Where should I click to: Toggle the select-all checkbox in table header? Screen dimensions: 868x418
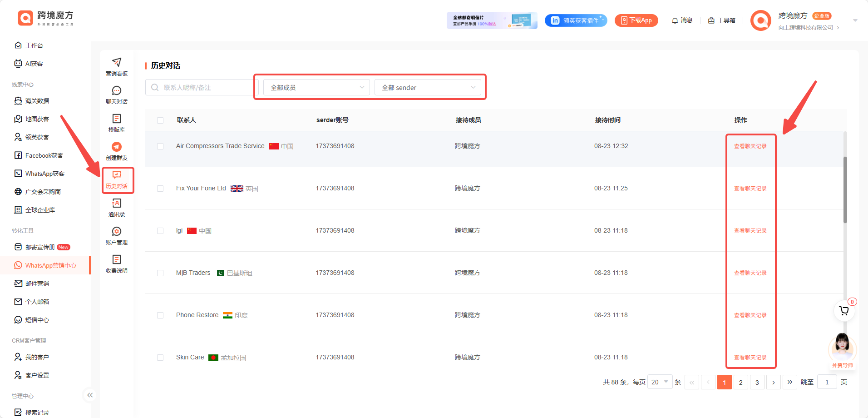click(160, 120)
